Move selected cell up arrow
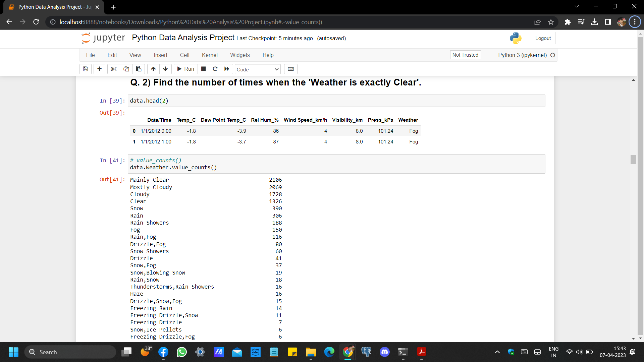The height and width of the screenshot is (362, 644). [x=153, y=69]
